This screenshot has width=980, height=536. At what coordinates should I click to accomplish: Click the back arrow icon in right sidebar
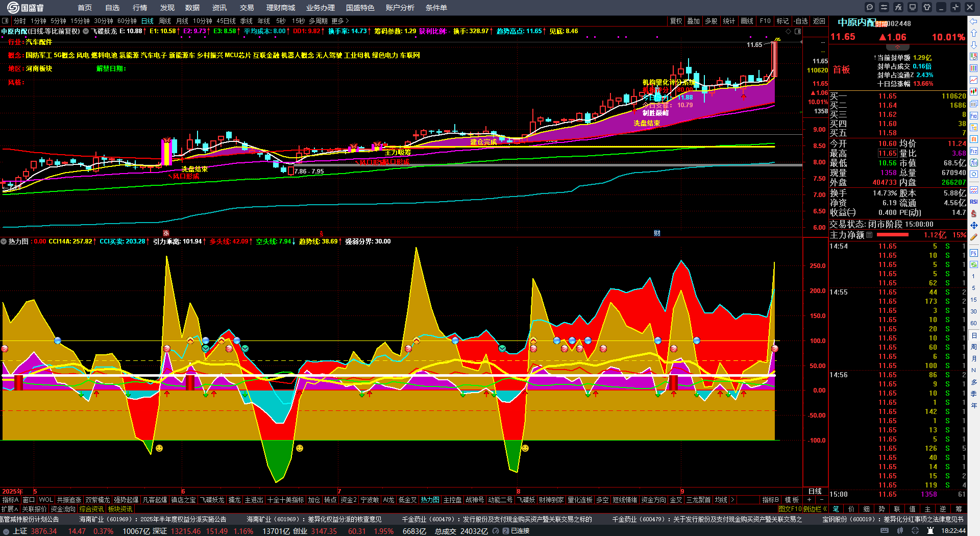coord(974,21)
